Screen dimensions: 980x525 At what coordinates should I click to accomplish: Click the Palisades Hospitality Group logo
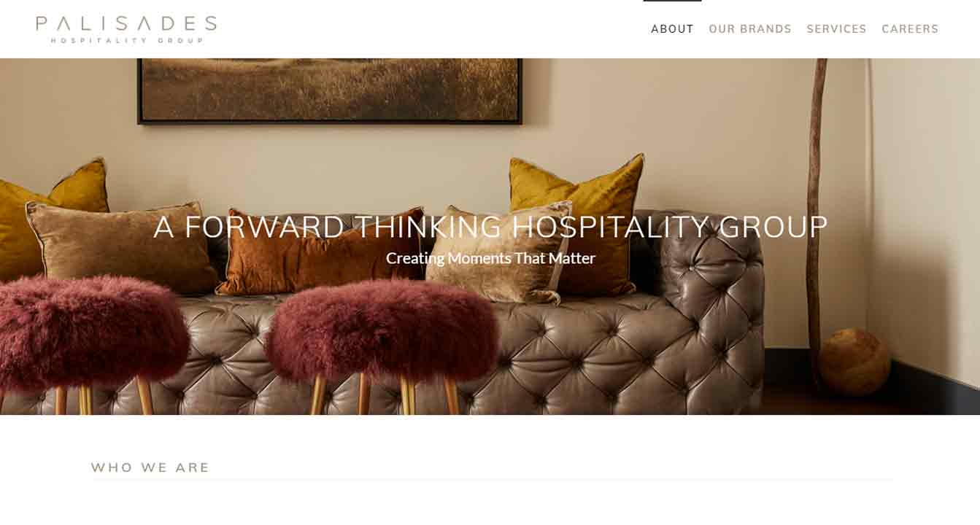click(x=126, y=29)
